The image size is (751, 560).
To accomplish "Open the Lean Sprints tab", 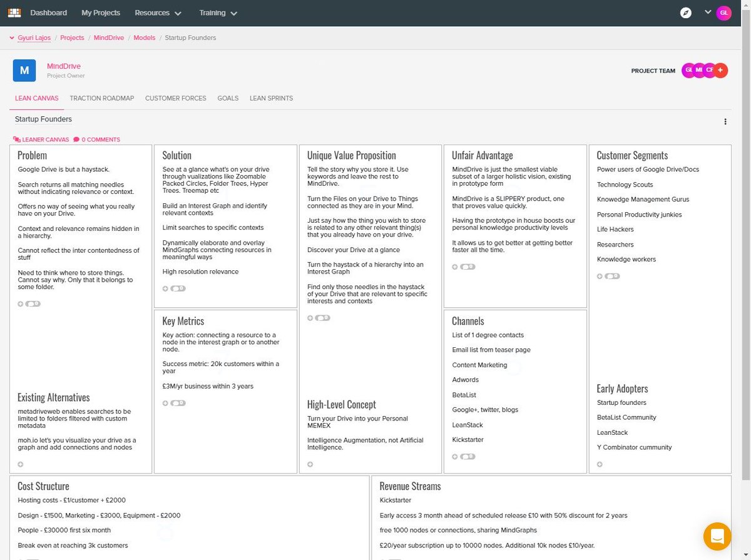I will tap(271, 98).
